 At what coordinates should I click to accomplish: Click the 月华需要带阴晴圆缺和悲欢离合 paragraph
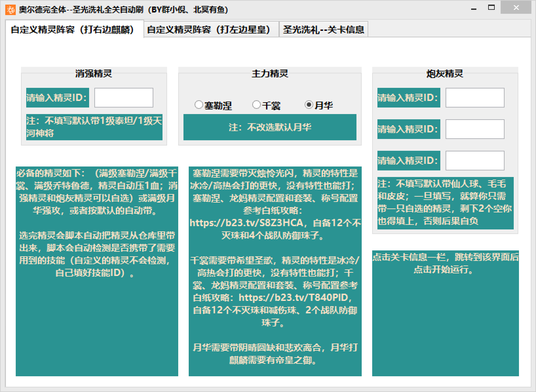[275, 354]
